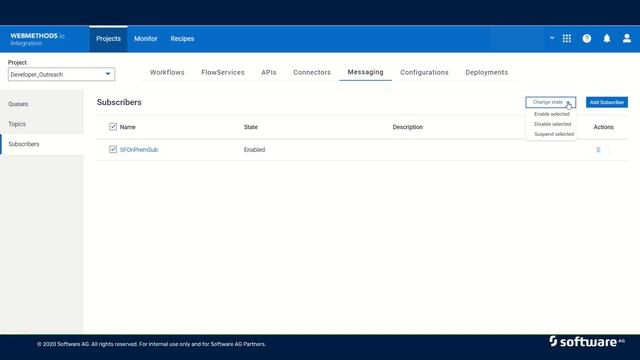640x360 pixels.
Task: Click the Name column header
Action: pyautogui.click(x=127, y=127)
